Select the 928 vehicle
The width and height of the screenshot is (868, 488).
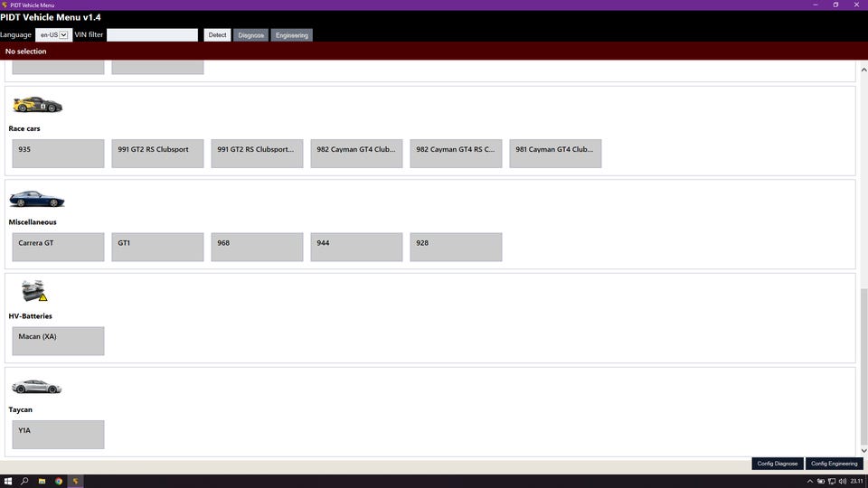point(456,247)
